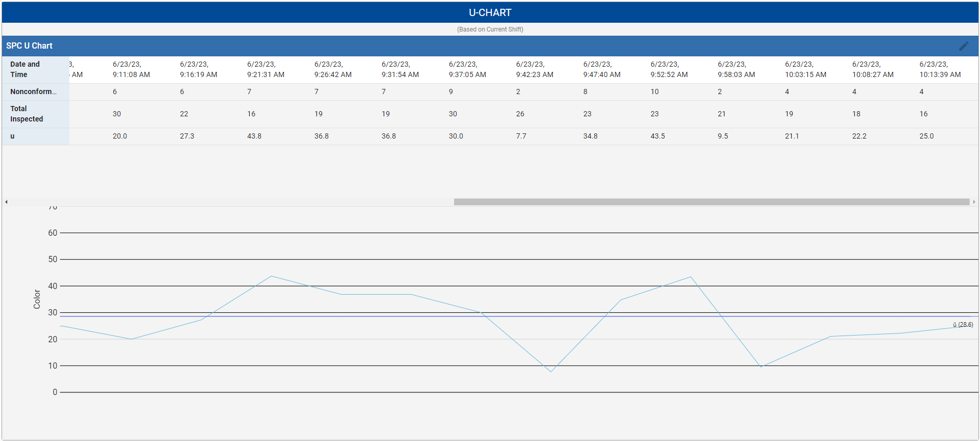Click the ū (28.6) mean line label
This screenshot has height=441, width=980.
pos(963,325)
